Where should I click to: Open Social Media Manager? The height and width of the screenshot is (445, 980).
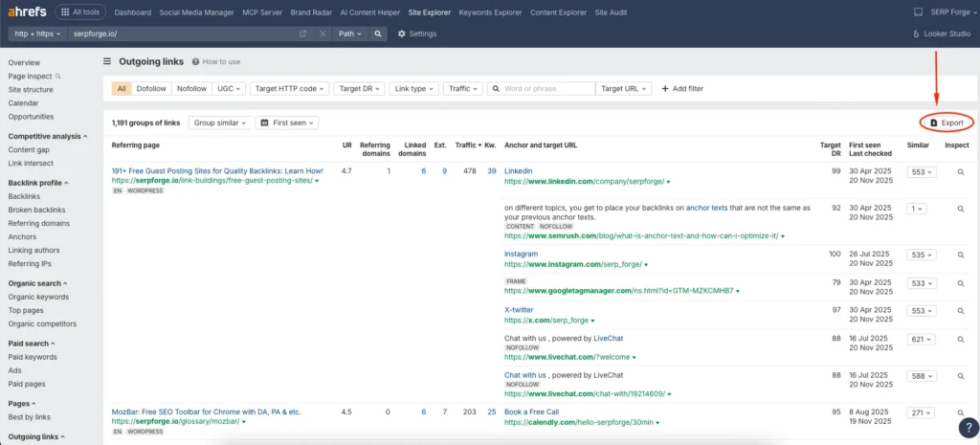(197, 12)
